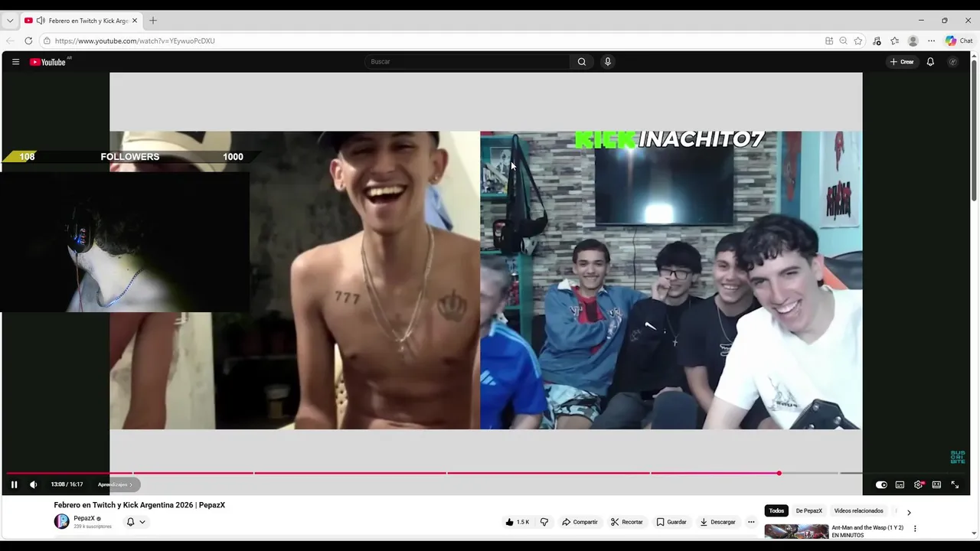This screenshot has width=980, height=551.
Task: Mute the video volume speaker icon
Action: click(33, 484)
